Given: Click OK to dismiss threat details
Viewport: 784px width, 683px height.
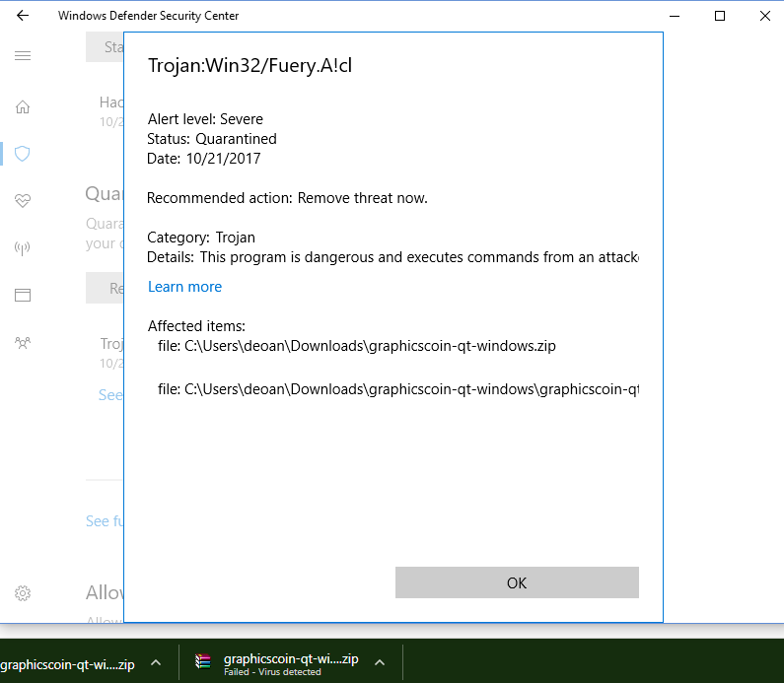Looking at the screenshot, I should [517, 582].
